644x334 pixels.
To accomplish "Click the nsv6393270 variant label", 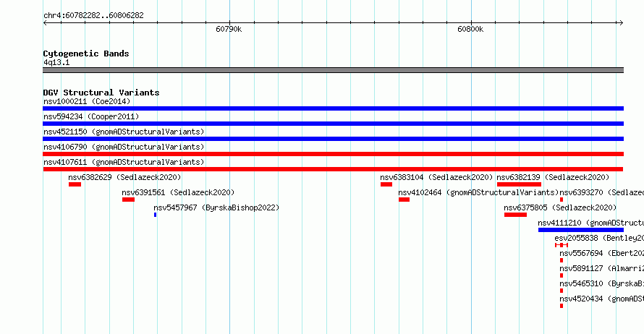I will coord(602,192).
